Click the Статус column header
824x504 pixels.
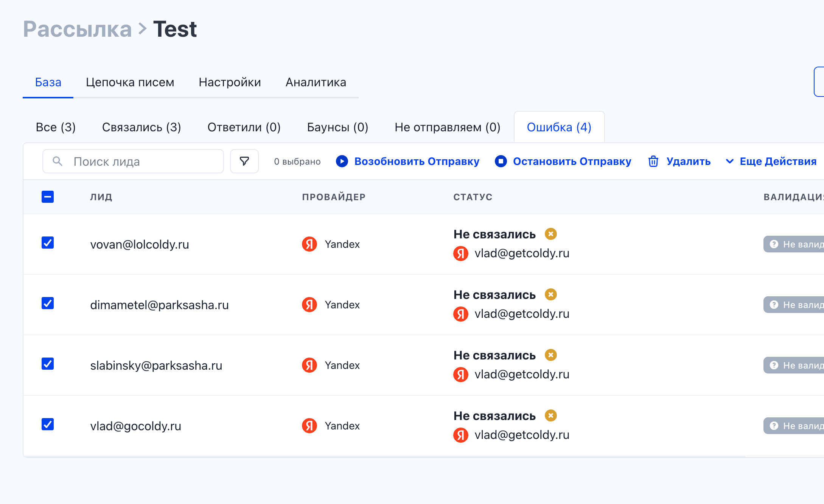pyautogui.click(x=473, y=197)
